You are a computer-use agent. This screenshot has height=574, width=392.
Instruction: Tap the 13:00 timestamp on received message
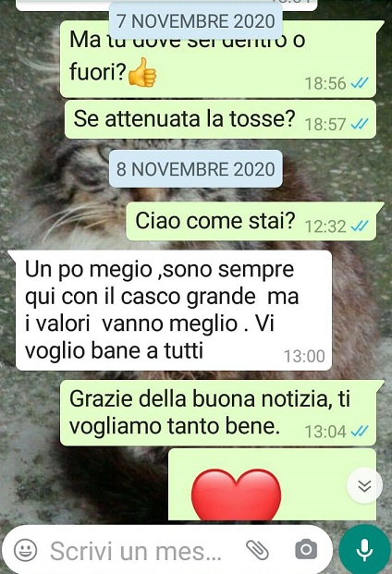click(304, 356)
